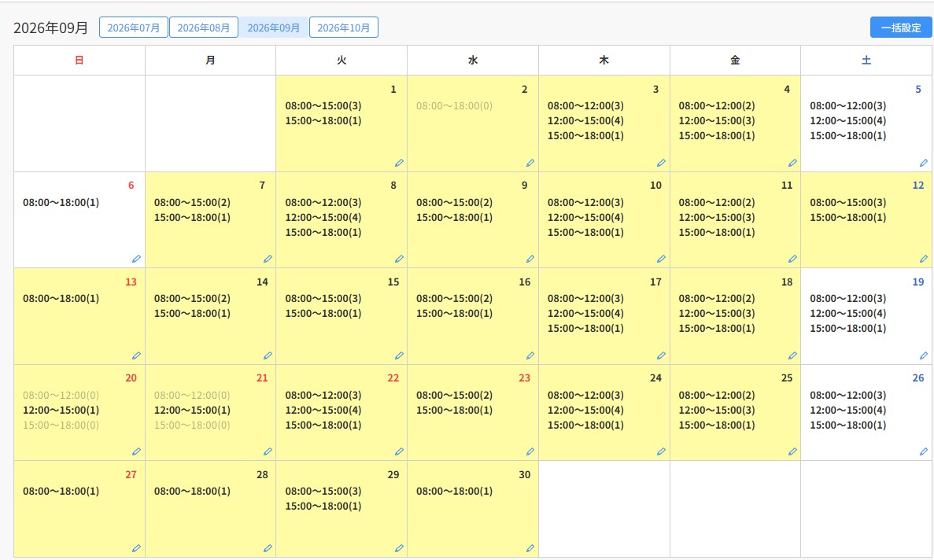The width and height of the screenshot is (934, 560).
Task: Open the edit pencil for September 28
Action: (268, 549)
